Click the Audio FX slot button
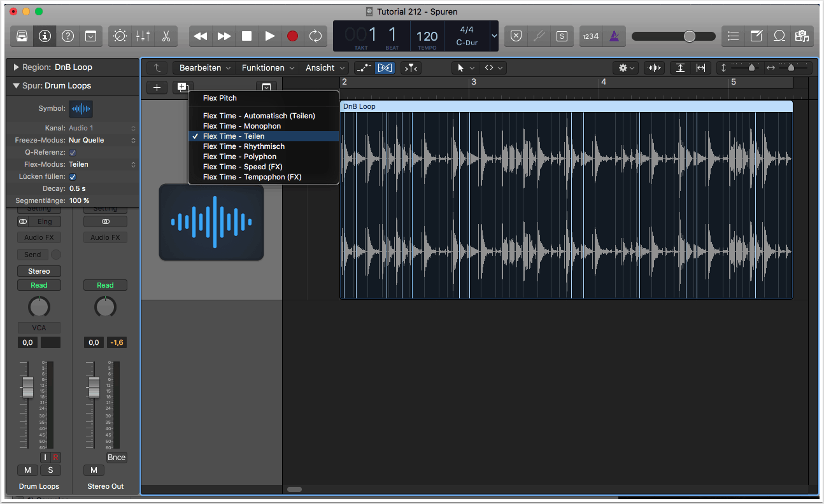This screenshot has height=504, width=824. click(x=39, y=237)
